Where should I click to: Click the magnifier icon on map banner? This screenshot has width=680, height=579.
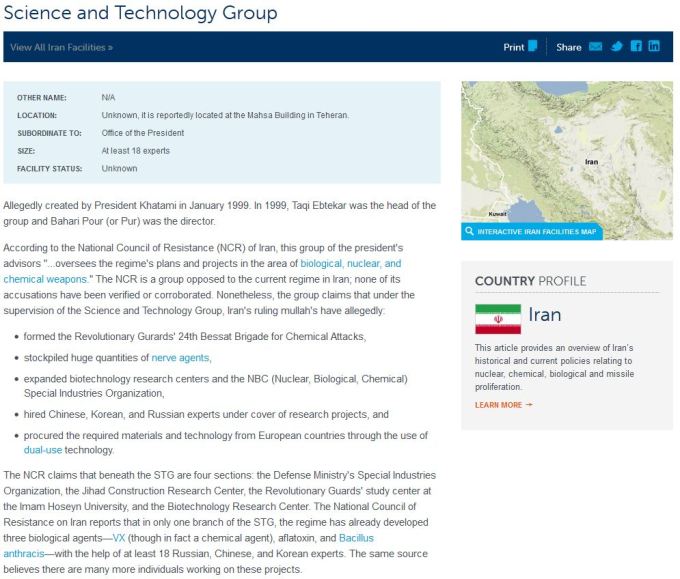pos(469,232)
